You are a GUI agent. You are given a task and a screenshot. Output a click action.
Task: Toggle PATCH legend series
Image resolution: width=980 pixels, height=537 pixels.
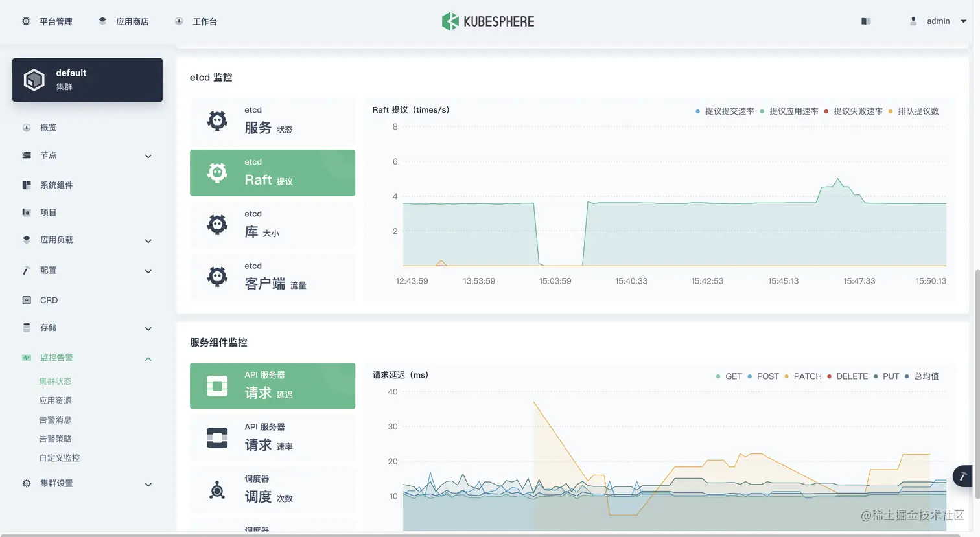[802, 376]
